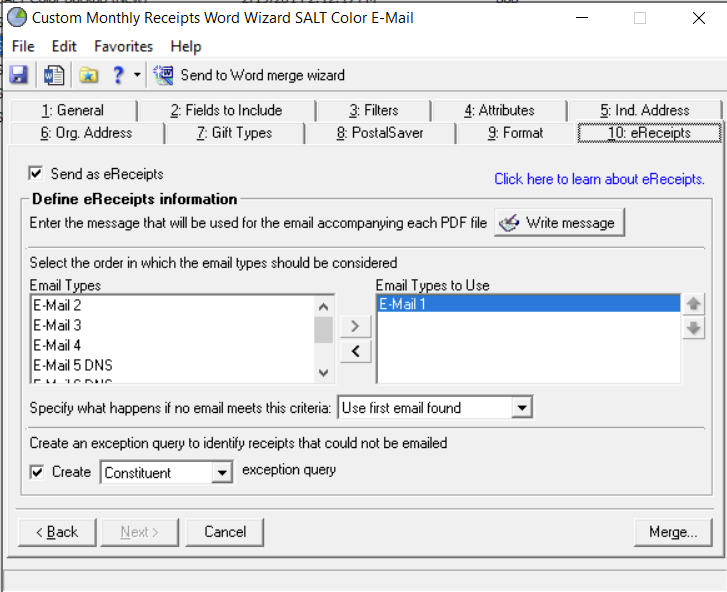Click the Word document toolbar icon
The image size is (727, 592).
pyautogui.click(x=54, y=75)
